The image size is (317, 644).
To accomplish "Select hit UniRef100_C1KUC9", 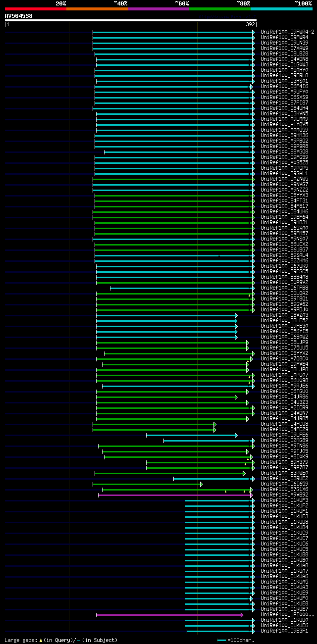I will point(284,533).
